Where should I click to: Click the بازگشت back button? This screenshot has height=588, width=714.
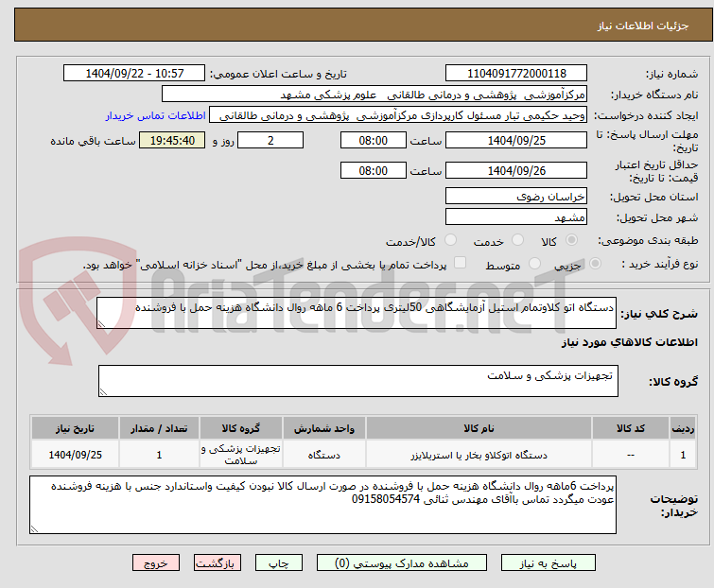click(217, 563)
